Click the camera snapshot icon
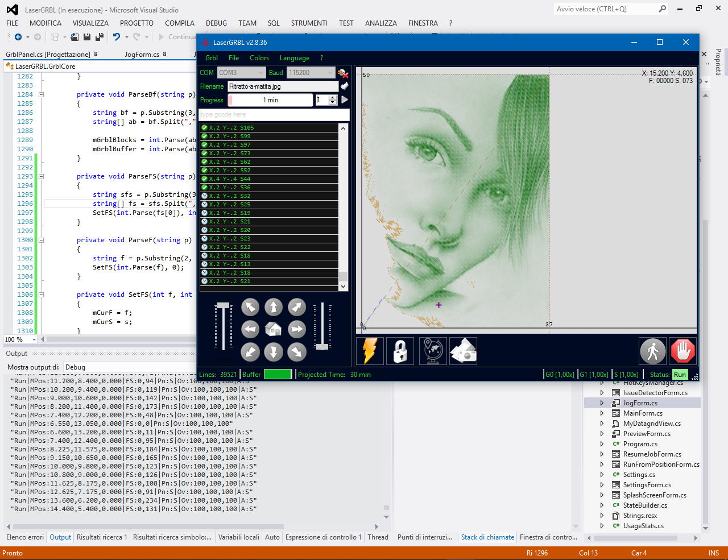 (x=463, y=351)
